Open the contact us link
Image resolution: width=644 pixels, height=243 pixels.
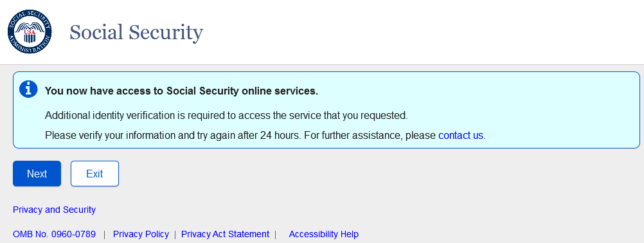(x=461, y=136)
